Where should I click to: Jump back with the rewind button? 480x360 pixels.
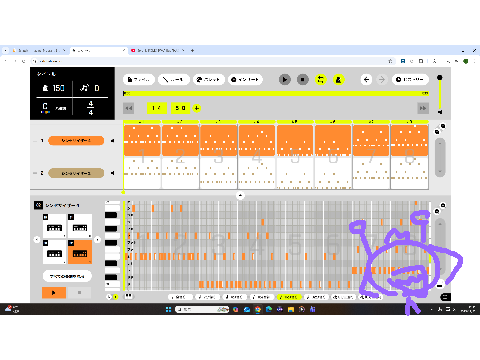pos(129,108)
